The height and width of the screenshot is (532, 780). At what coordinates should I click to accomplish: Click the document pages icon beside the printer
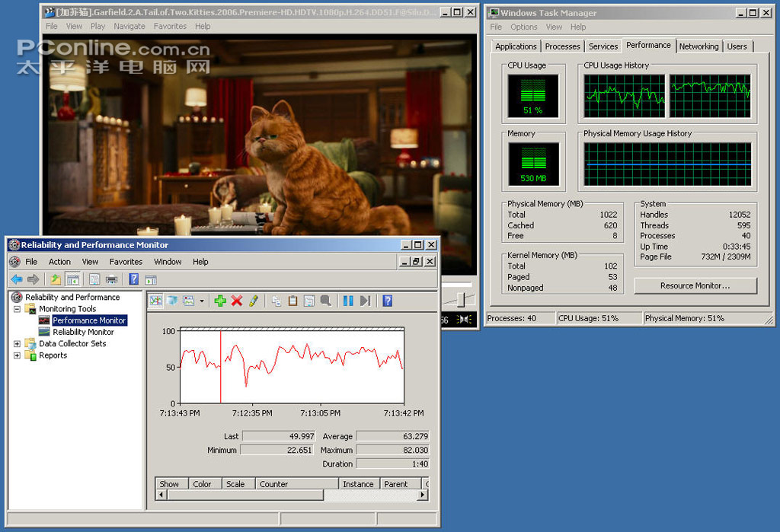tap(94, 279)
